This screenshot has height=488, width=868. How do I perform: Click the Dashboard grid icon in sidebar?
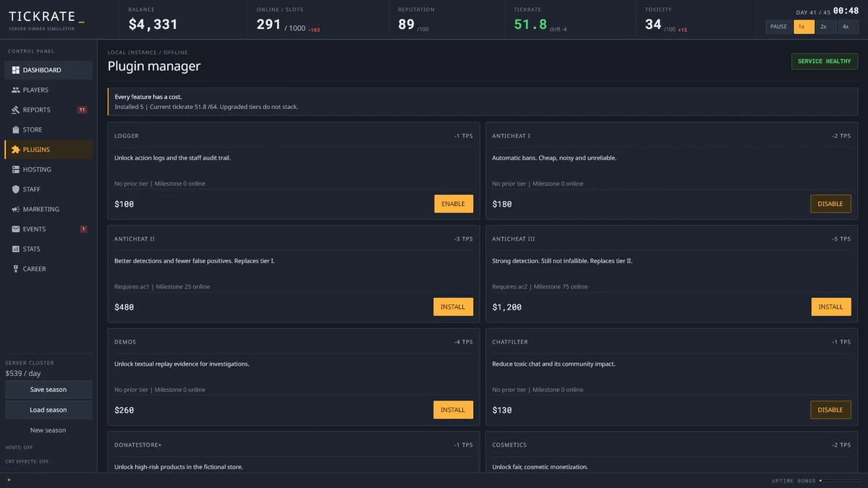[16, 70]
